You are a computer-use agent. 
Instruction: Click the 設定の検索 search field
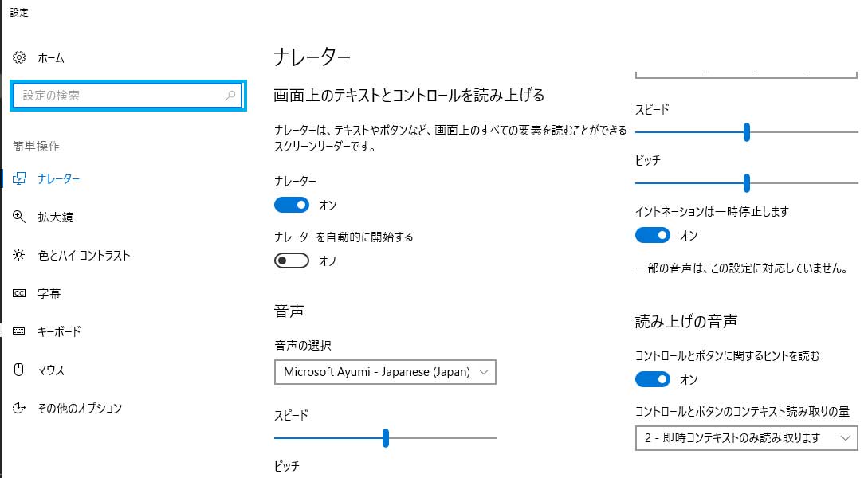pos(120,96)
